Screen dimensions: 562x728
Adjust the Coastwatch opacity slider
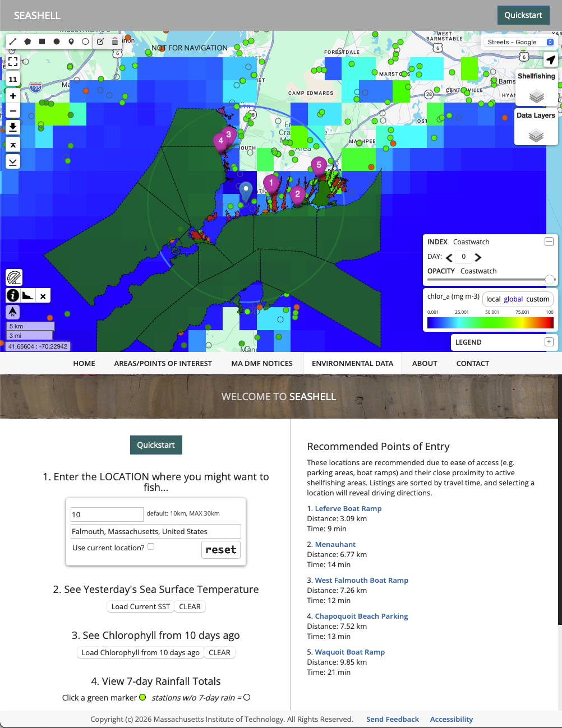[x=550, y=279]
